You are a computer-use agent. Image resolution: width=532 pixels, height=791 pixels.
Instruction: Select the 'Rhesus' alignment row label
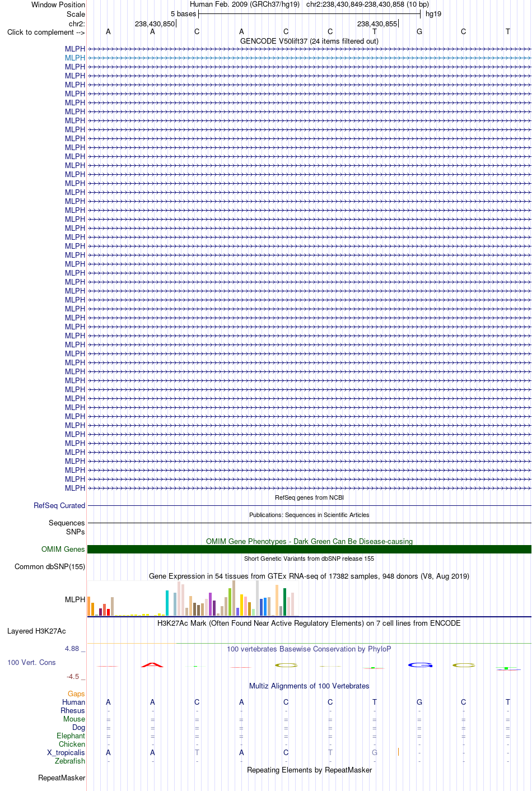coord(73,710)
